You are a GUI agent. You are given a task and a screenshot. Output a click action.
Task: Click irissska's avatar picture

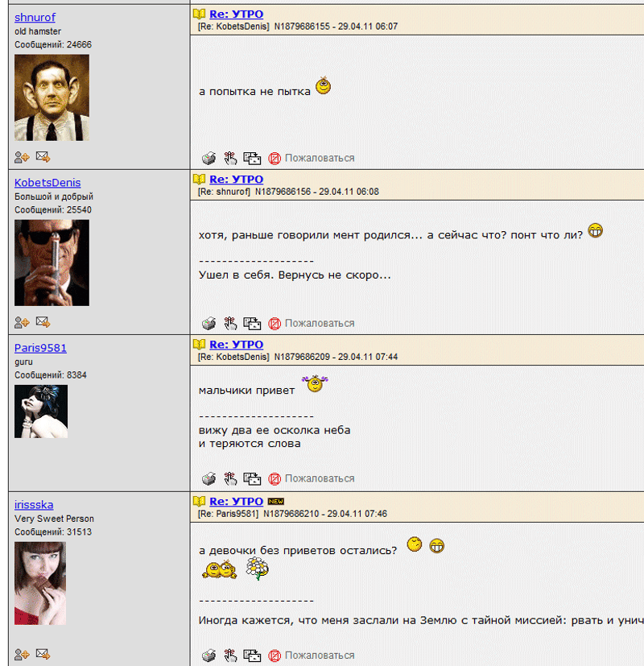click(x=40, y=583)
